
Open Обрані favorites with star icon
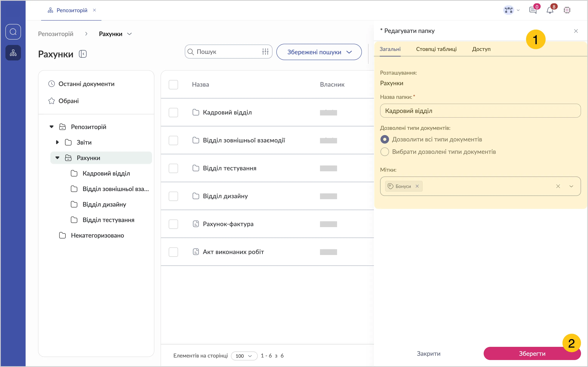tap(68, 101)
